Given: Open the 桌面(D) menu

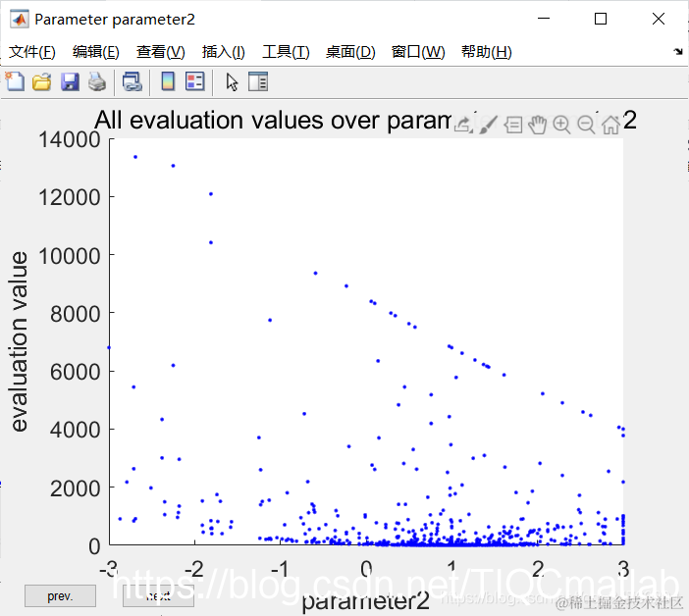Looking at the screenshot, I should [x=350, y=52].
